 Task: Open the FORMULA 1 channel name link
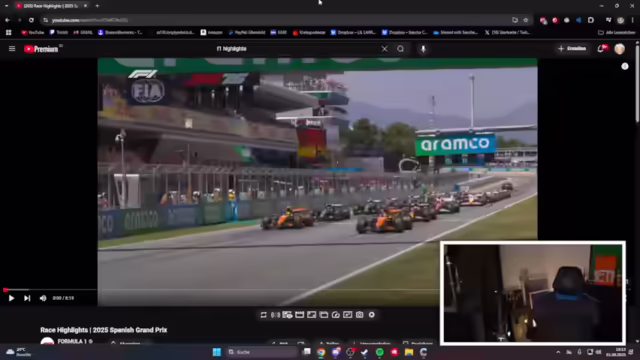pyautogui.click(x=72, y=341)
